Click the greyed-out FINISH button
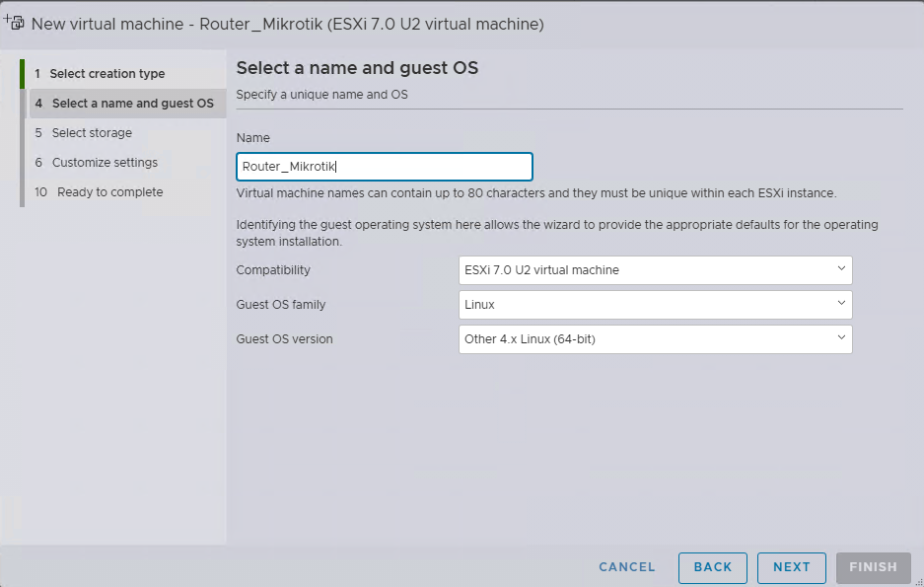Image resolution: width=924 pixels, height=587 pixels. tap(873, 567)
